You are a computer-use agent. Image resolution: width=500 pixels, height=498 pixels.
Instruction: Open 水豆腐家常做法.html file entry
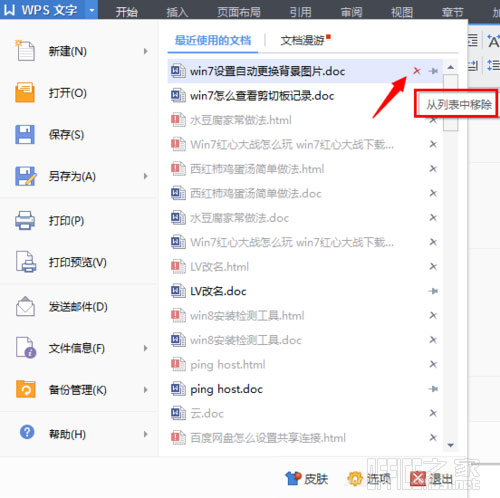pos(305,120)
